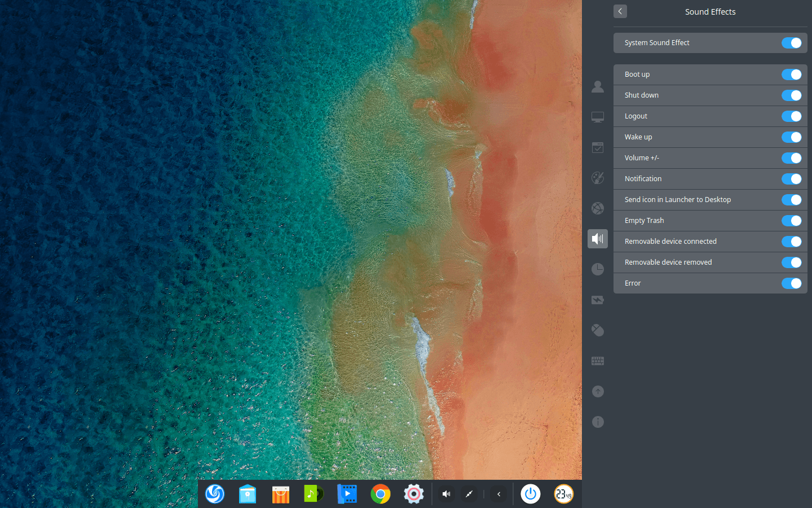Screen dimensions: 812x508
Task: Collapse the dock with the chevron button
Action: tap(498, 494)
